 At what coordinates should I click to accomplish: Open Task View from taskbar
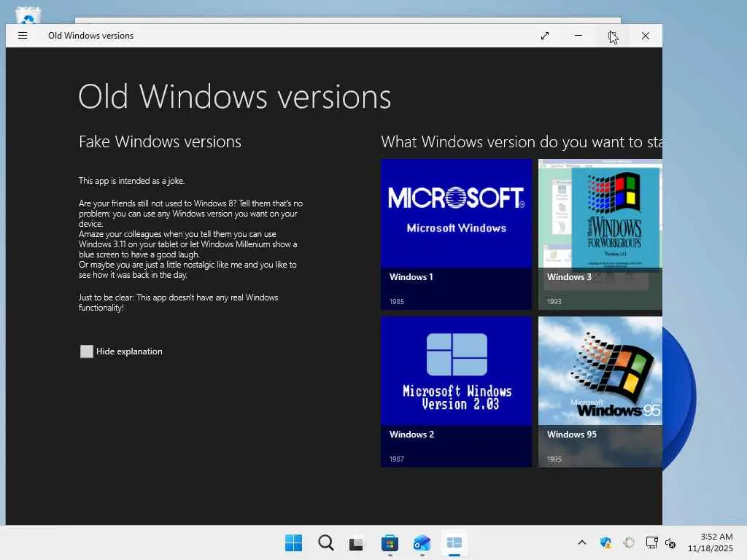tap(356, 543)
